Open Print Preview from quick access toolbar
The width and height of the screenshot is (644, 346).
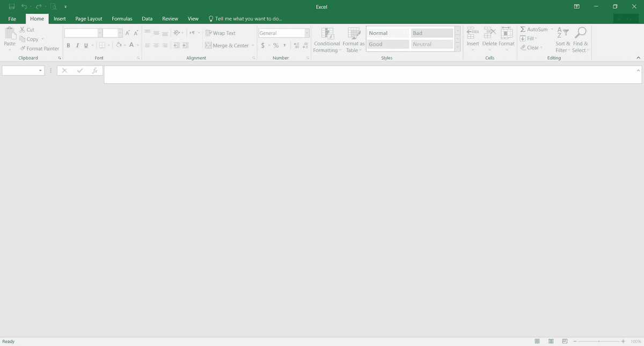[x=54, y=6]
